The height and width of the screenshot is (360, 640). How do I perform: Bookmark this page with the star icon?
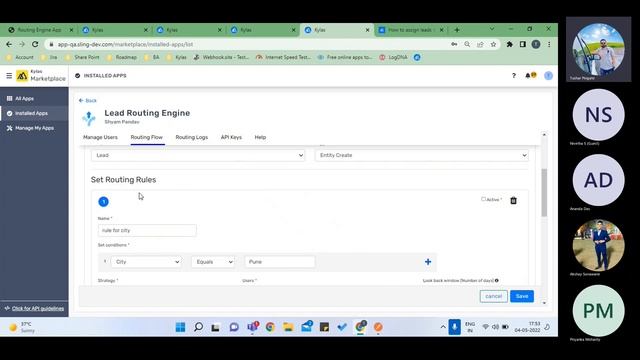(493, 44)
